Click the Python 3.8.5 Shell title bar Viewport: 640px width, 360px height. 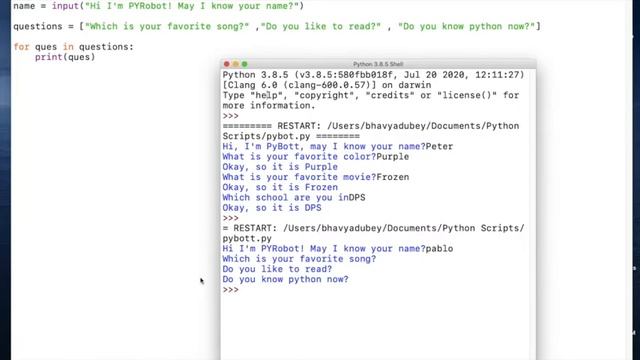(378, 64)
